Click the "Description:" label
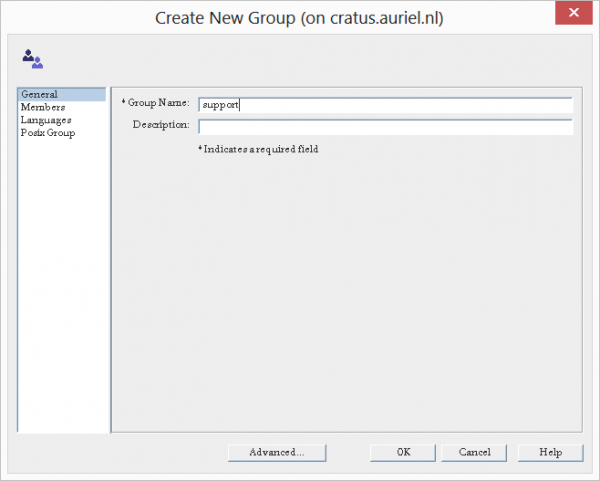The width and height of the screenshot is (600, 481). (x=160, y=125)
